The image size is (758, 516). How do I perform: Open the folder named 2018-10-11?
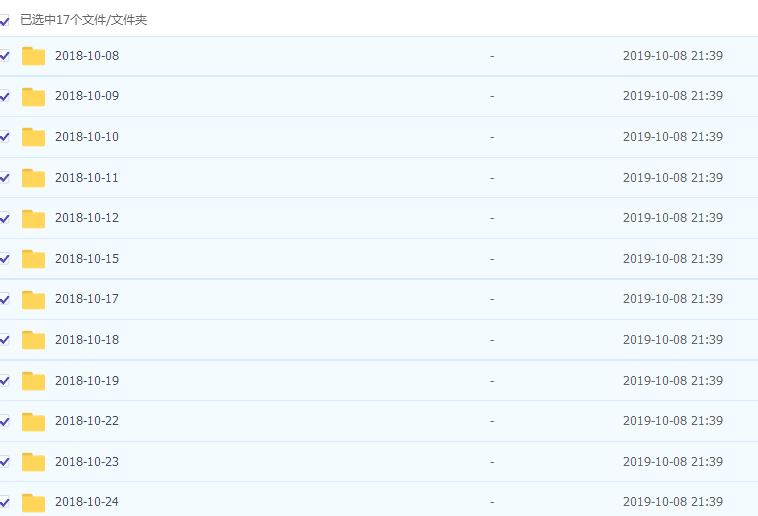(x=87, y=178)
